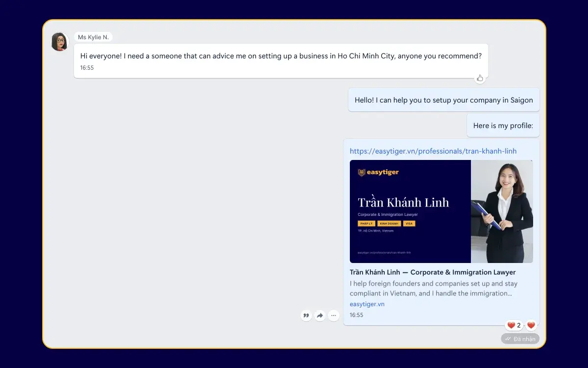Viewport: 588px width, 368px height.
Task: Open the profile preview thumbnail image
Action: [x=441, y=211]
